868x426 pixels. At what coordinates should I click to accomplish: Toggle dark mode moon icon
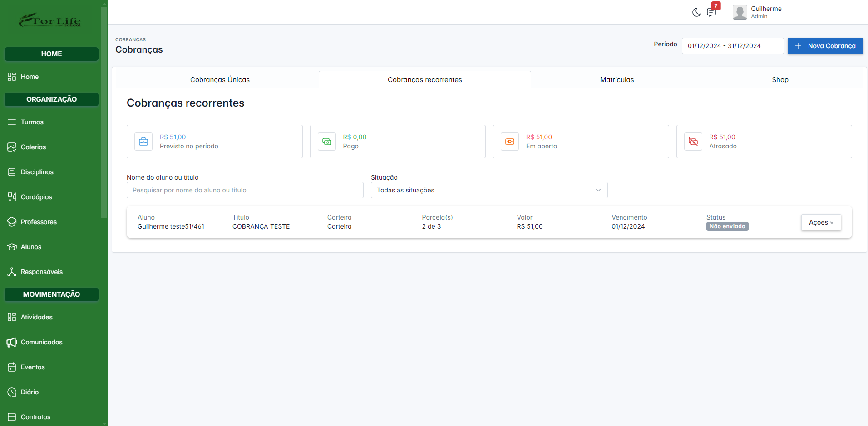click(696, 12)
